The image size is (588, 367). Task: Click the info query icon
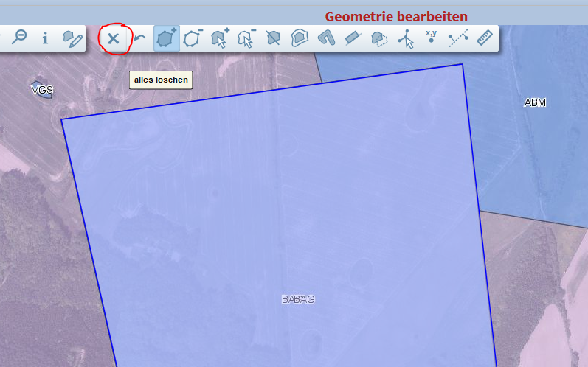pyautogui.click(x=45, y=38)
